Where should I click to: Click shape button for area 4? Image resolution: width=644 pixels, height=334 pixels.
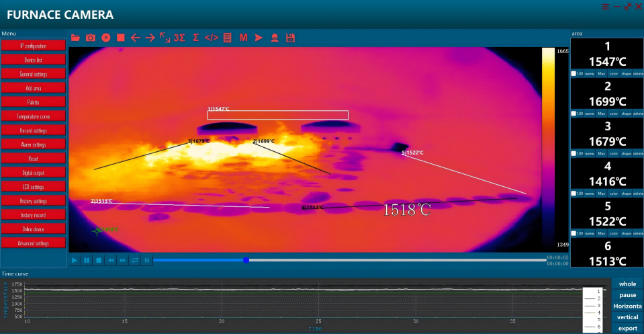pos(626,193)
